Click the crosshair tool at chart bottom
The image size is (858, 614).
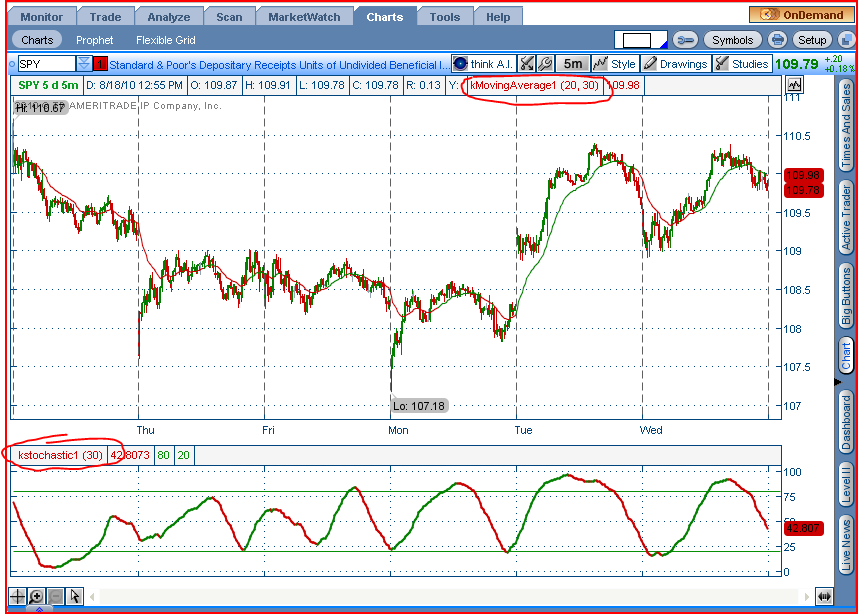tap(17, 596)
